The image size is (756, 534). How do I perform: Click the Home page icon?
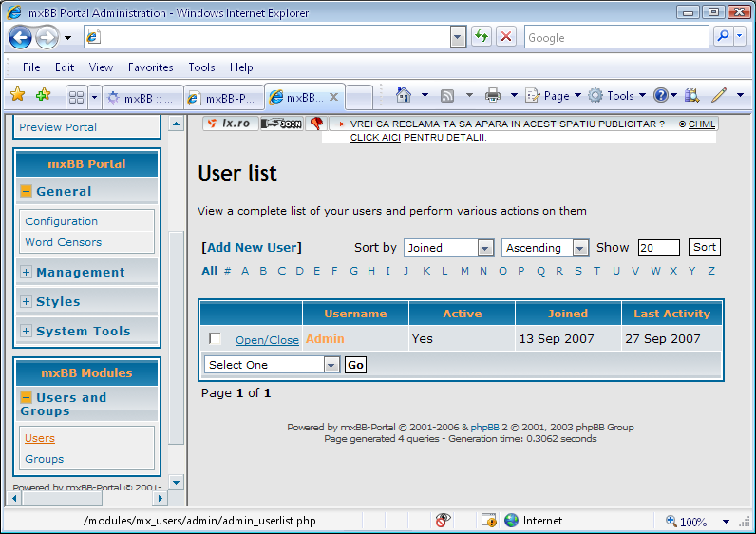(x=404, y=95)
